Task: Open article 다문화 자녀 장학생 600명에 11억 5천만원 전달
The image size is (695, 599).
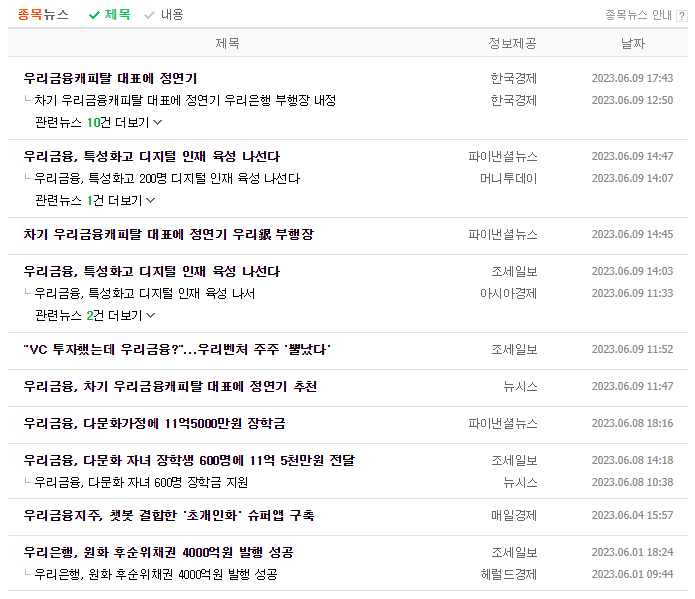Action: click(189, 460)
